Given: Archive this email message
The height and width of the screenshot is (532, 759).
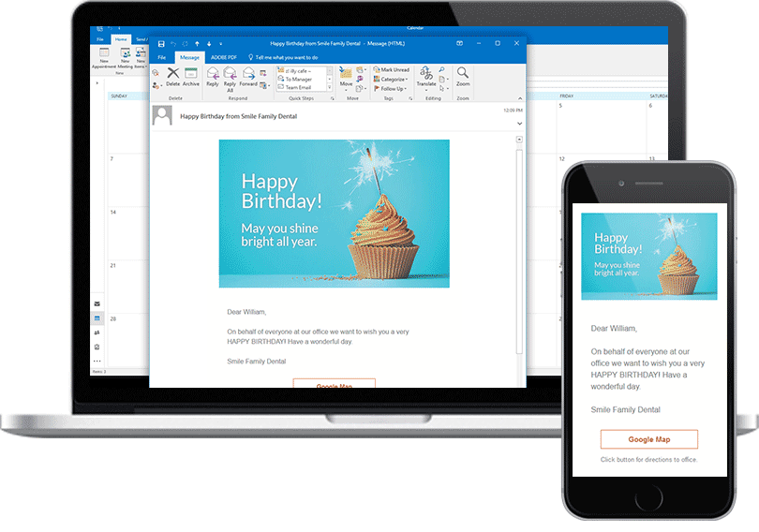Looking at the screenshot, I should (191, 77).
